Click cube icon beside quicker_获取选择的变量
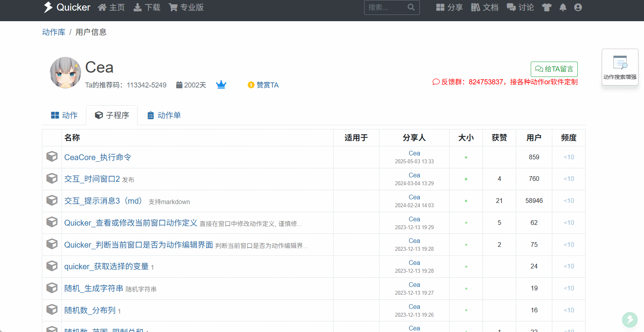This screenshot has width=644, height=332. [x=52, y=266]
